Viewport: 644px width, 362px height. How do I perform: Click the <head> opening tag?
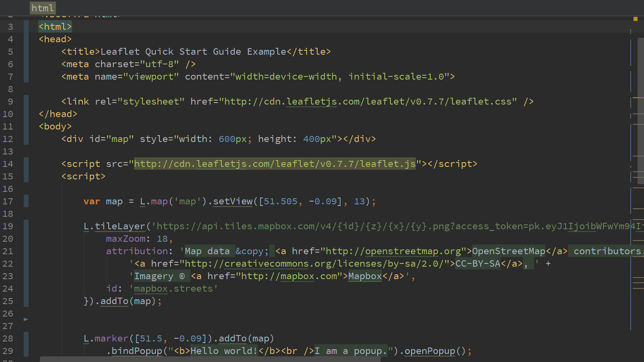click(x=55, y=39)
